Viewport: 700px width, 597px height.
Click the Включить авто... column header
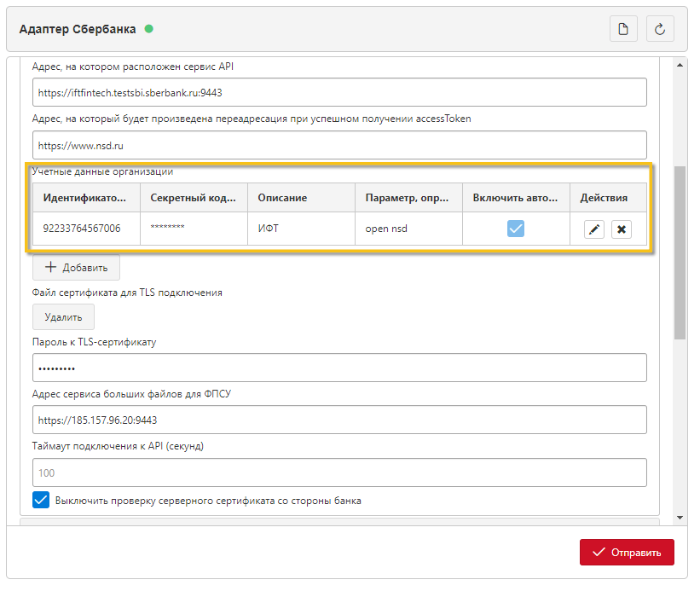point(516,198)
